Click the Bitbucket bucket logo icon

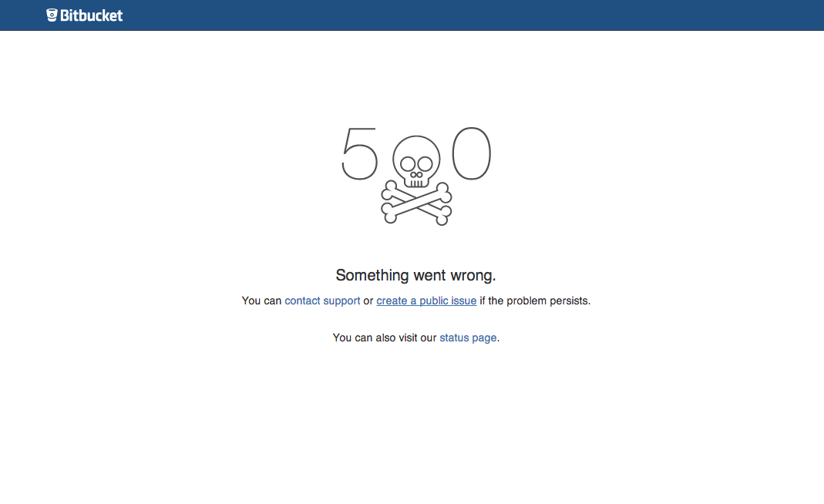52,15
